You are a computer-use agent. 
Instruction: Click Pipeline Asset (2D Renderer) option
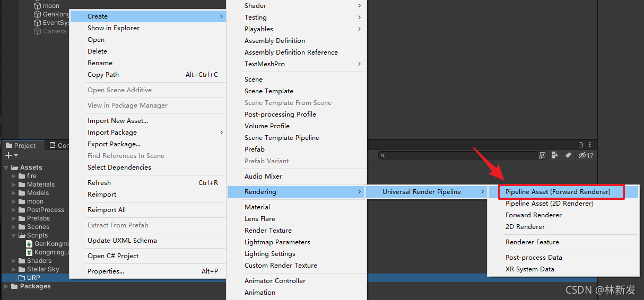(x=549, y=204)
